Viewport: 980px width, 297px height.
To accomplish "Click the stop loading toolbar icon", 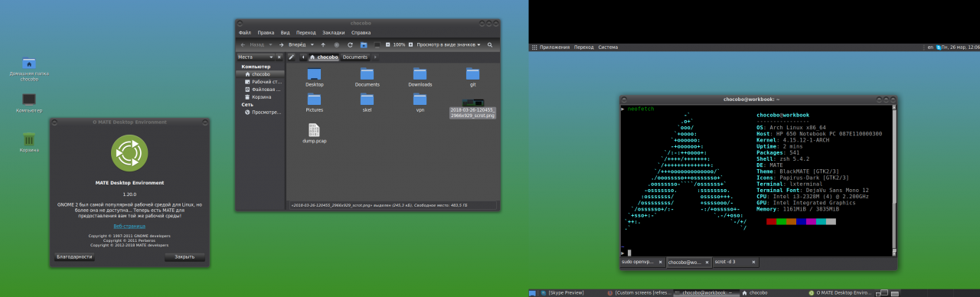I will pos(336,44).
